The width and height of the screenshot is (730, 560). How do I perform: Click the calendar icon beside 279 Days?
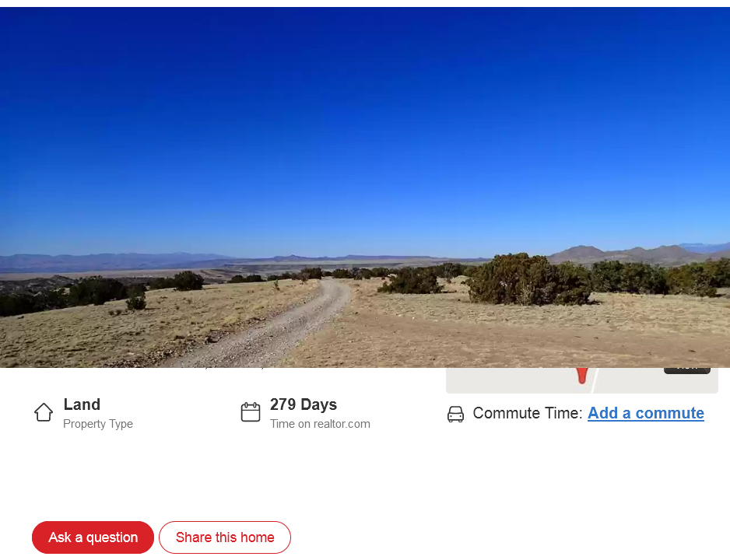(251, 412)
